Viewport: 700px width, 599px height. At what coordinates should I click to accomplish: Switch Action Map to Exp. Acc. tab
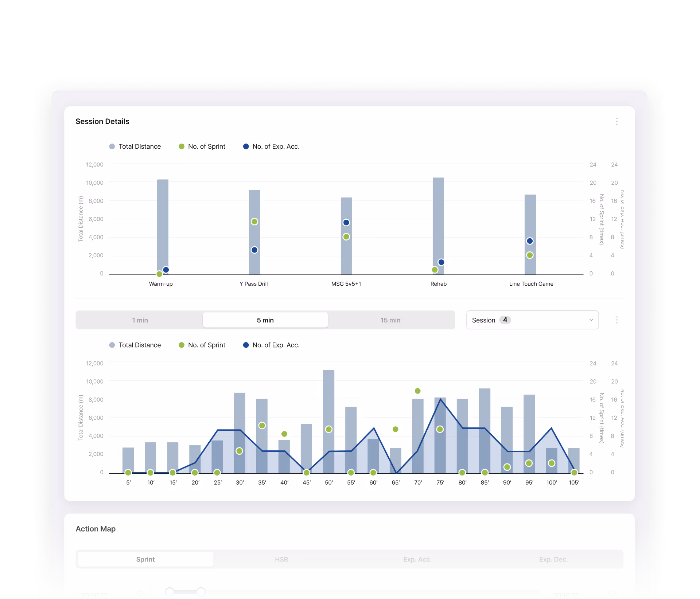(x=417, y=559)
